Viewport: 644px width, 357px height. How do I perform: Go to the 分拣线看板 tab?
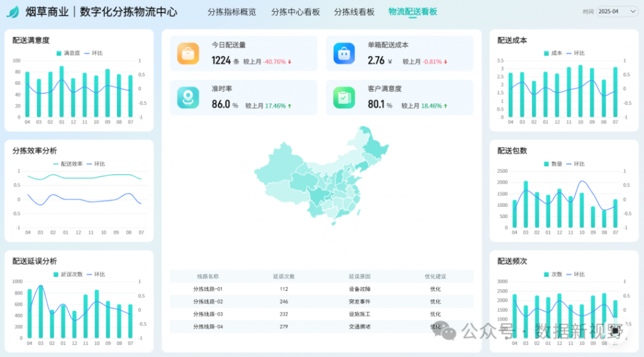click(354, 12)
